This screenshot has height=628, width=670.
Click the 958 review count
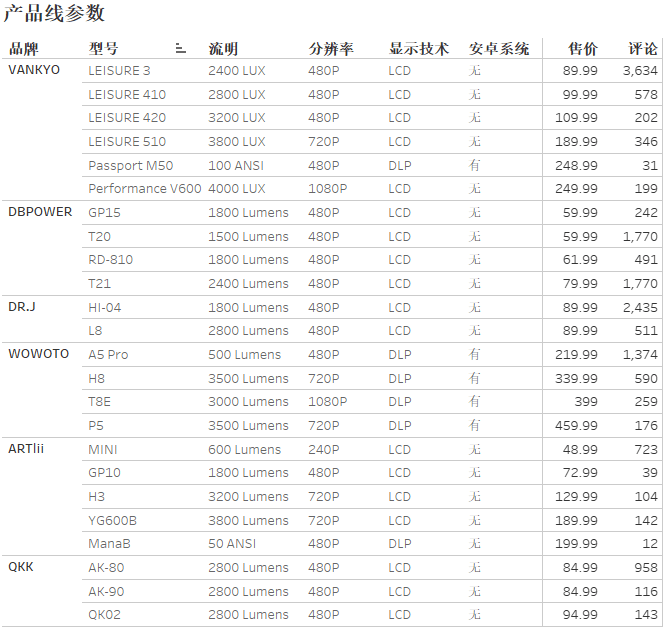point(646,567)
